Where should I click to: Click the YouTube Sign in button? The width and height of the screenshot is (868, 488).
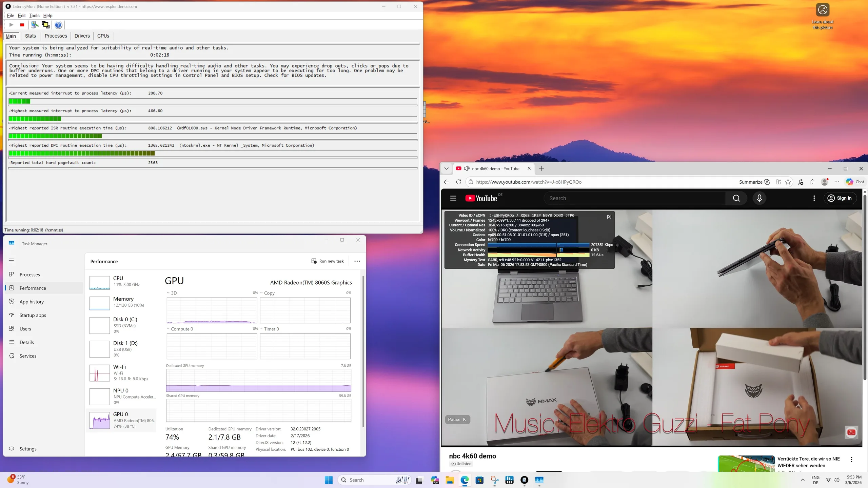[840, 198]
